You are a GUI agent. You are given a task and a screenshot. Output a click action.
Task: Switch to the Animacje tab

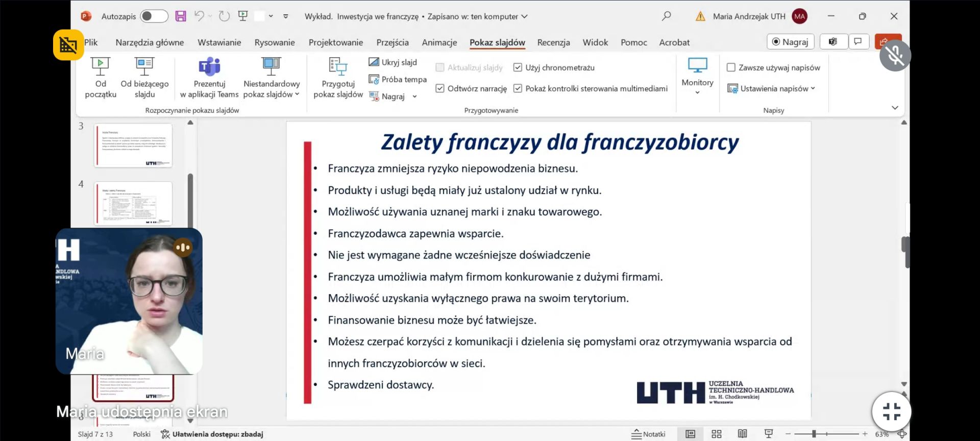pos(439,42)
